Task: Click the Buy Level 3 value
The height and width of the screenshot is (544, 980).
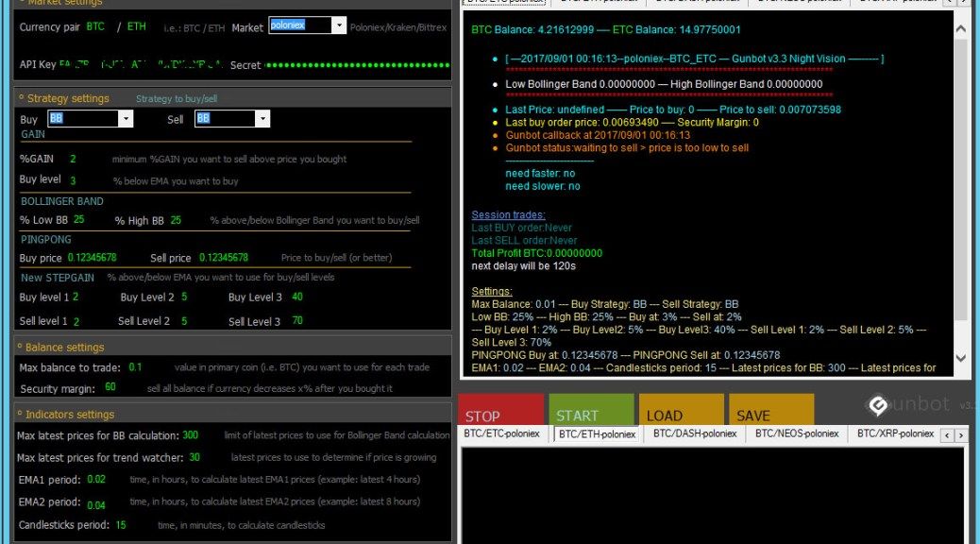Action: [297, 297]
